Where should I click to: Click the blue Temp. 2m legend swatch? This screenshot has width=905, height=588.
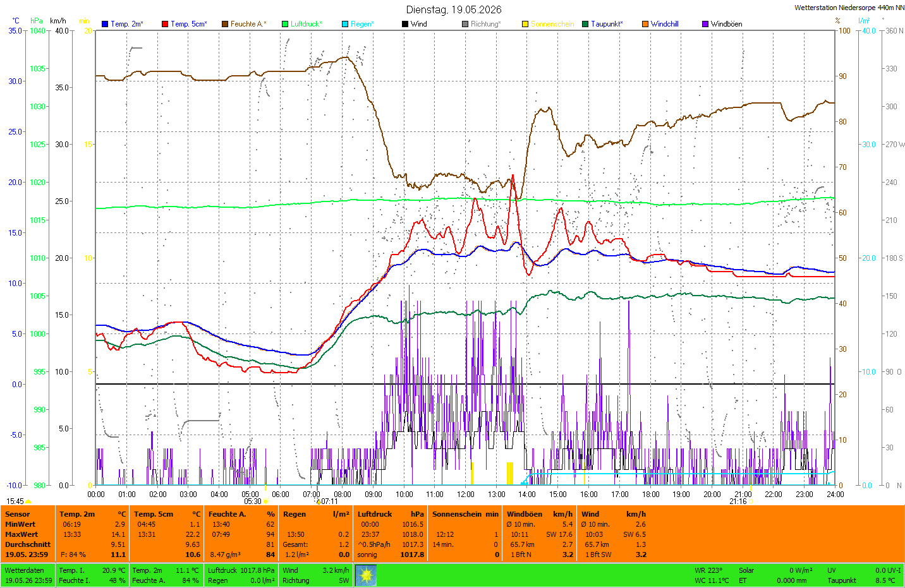pos(105,24)
